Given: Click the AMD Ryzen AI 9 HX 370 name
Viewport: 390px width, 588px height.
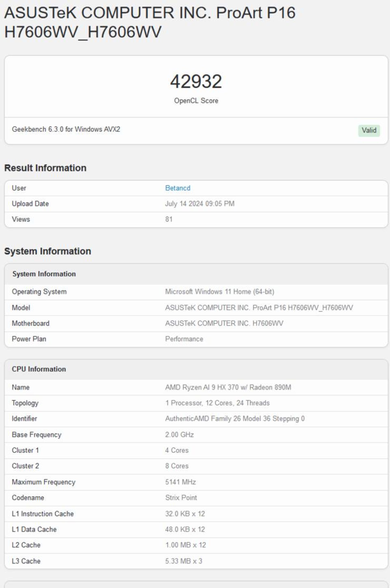Looking at the screenshot, I should click(228, 387).
